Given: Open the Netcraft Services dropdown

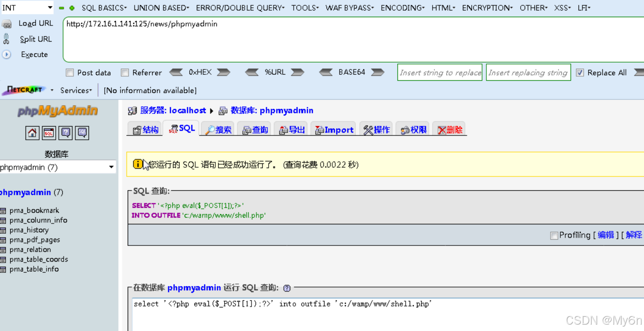Looking at the screenshot, I should (76, 90).
